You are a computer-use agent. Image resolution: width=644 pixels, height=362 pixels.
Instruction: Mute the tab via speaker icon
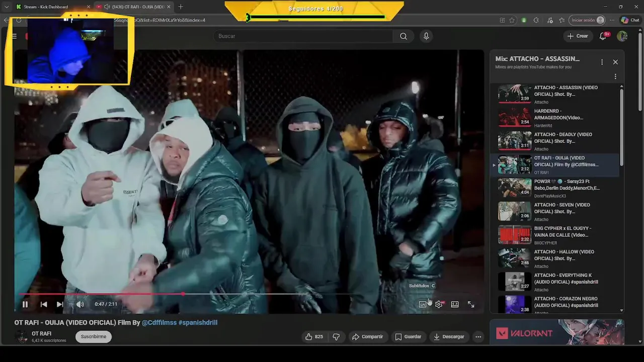106,7
